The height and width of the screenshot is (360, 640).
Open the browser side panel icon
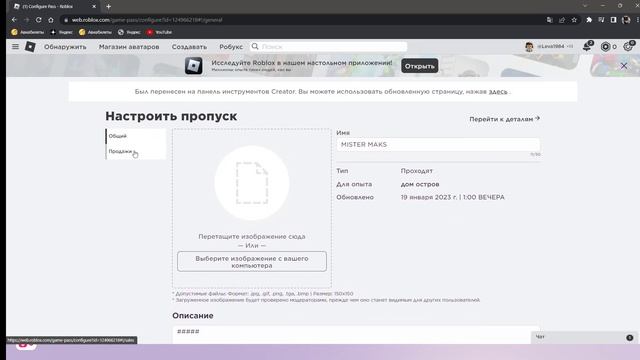point(613,20)
